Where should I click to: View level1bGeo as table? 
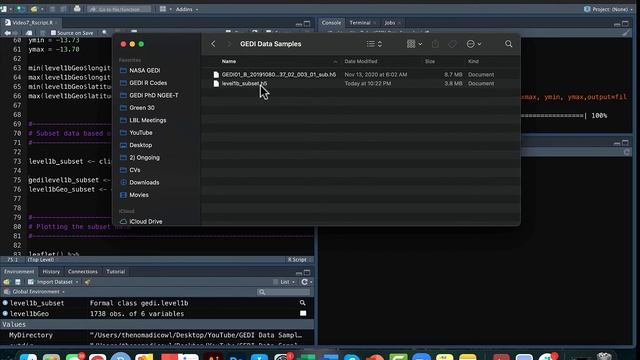point(303,313)
